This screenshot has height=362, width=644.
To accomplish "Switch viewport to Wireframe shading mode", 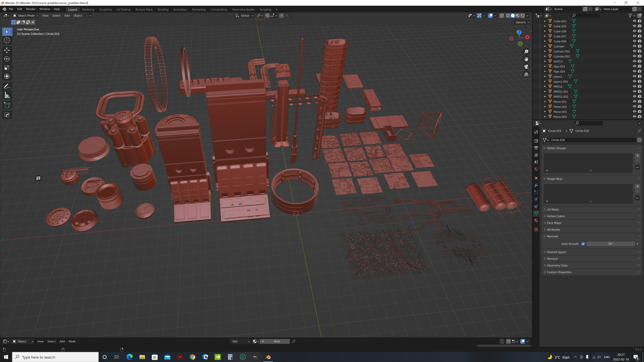I will 508,15.
